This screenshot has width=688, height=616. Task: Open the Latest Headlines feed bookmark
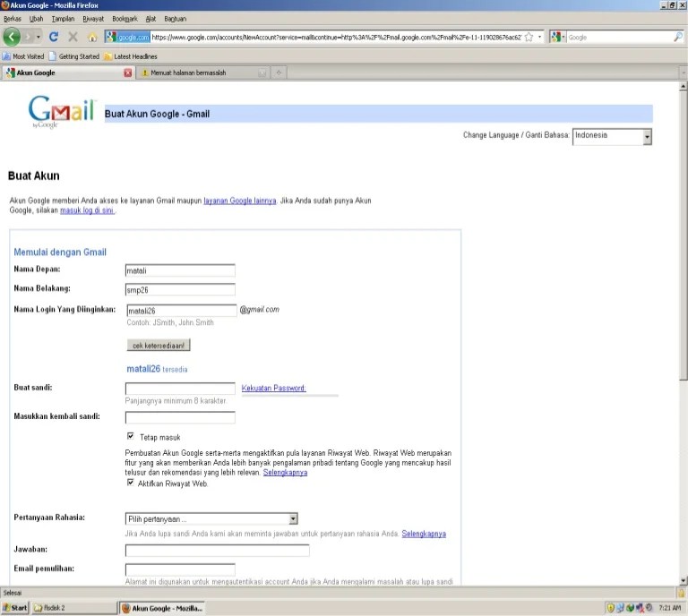point(130,56)
